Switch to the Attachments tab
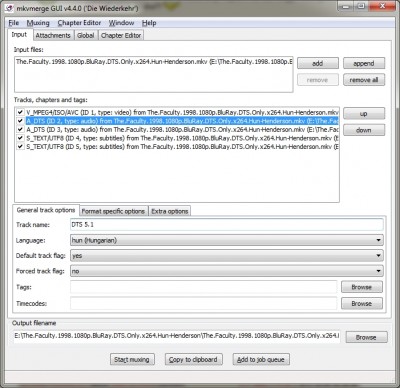Image resolution: width=400 pixels, height=388 pixels. point(53,35)
